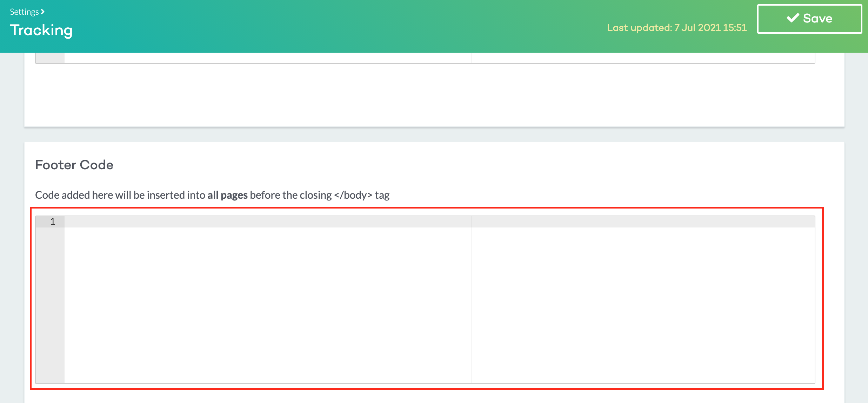Select line number 1 in Footer Code gutter
Screen dimensions: 868x403
tap(53, 222)
